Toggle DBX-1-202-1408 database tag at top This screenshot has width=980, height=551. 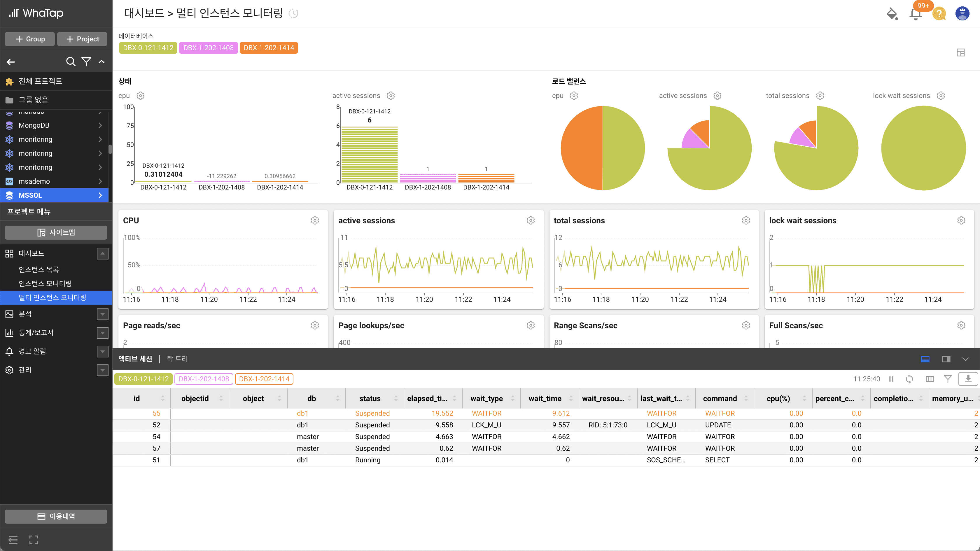pyautogui.click(x=208, y=48)
